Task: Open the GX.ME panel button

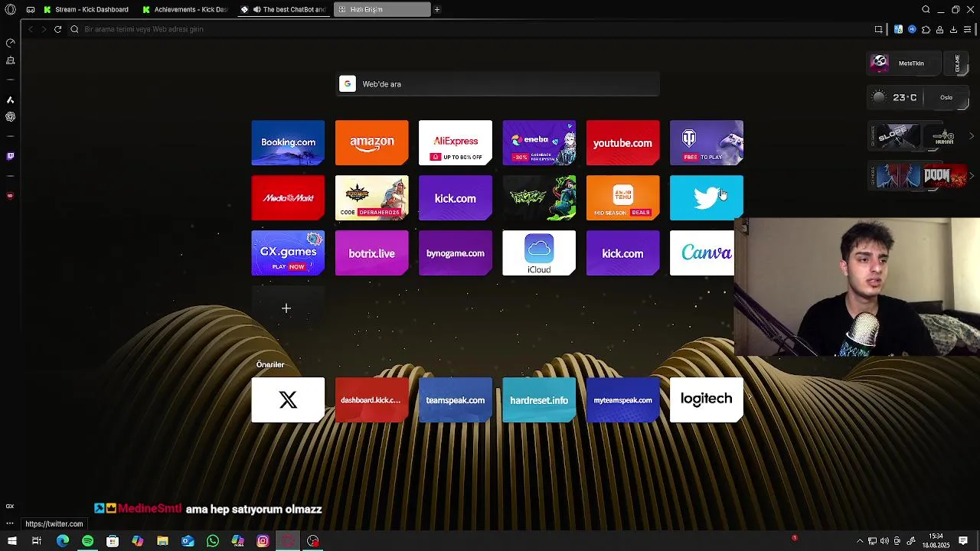Action: pyautogui.click(x=957, y=64)
